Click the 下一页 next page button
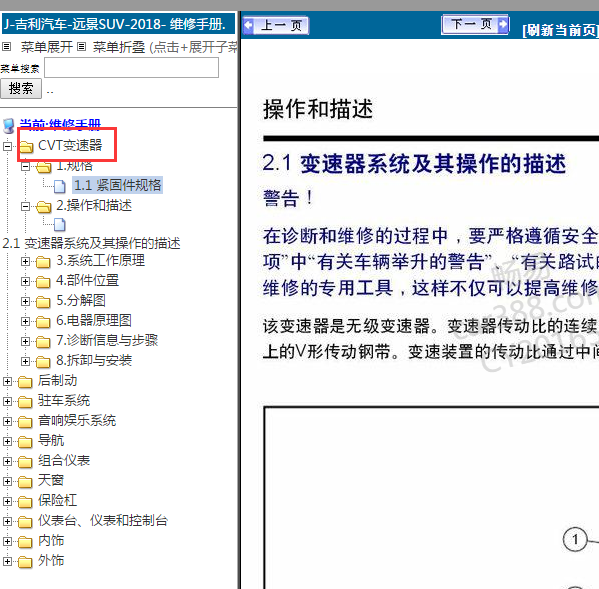Viewport: 599px width, 589px height. point(475,24)
